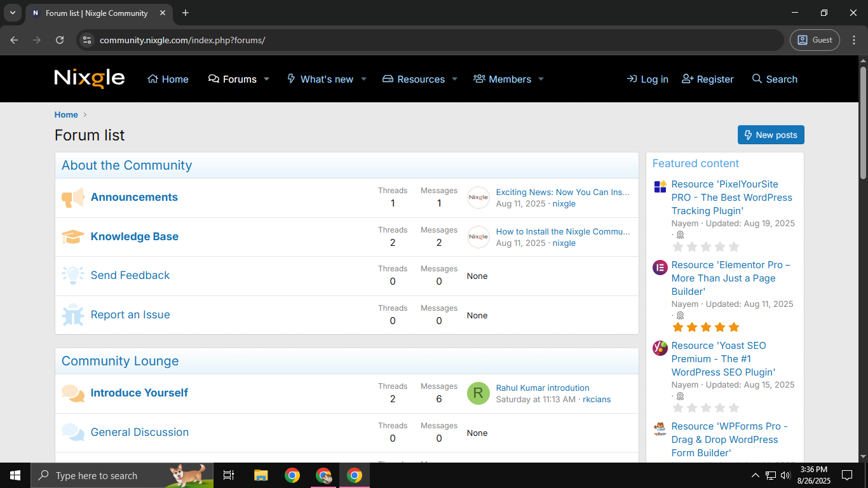This screenshot has height=488, width=868.
Task: Show hidden system tray icons chevron
Action: 755,475
